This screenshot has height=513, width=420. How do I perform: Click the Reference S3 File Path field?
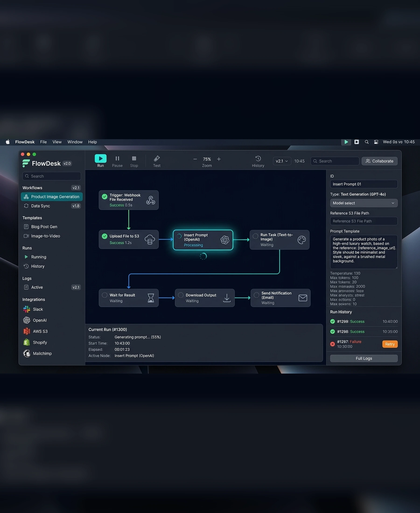click(364, 221)
